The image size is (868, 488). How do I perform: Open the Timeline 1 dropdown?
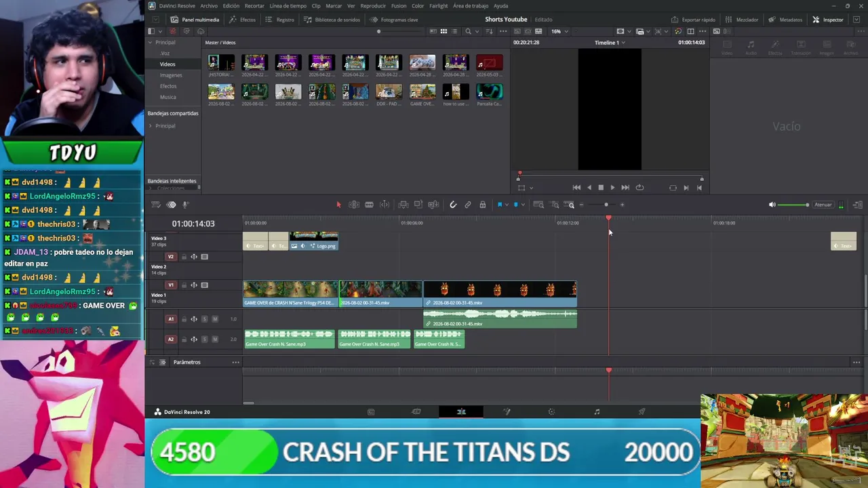click(610, 43)
